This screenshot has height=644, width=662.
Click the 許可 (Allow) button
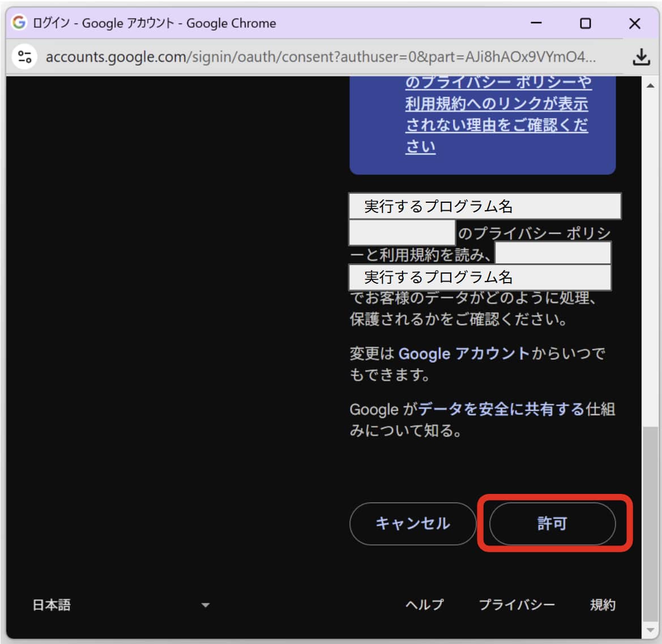pyautogui.click(x=552, y=523)
